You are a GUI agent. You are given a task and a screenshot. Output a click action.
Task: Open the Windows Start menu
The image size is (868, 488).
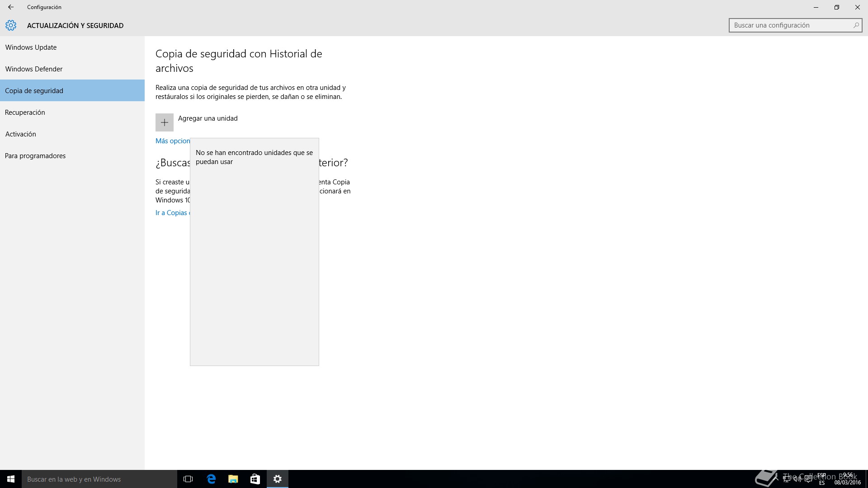[x=11, y=479]
